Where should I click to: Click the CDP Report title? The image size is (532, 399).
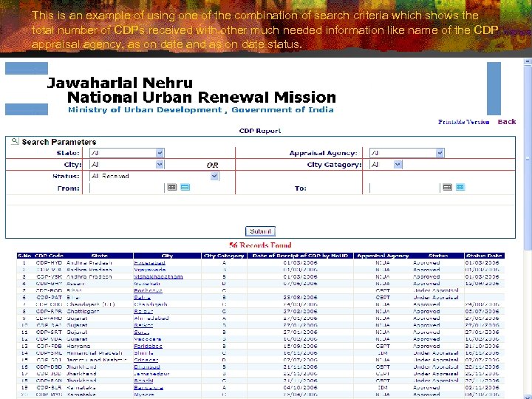click(x=260, y=131)
